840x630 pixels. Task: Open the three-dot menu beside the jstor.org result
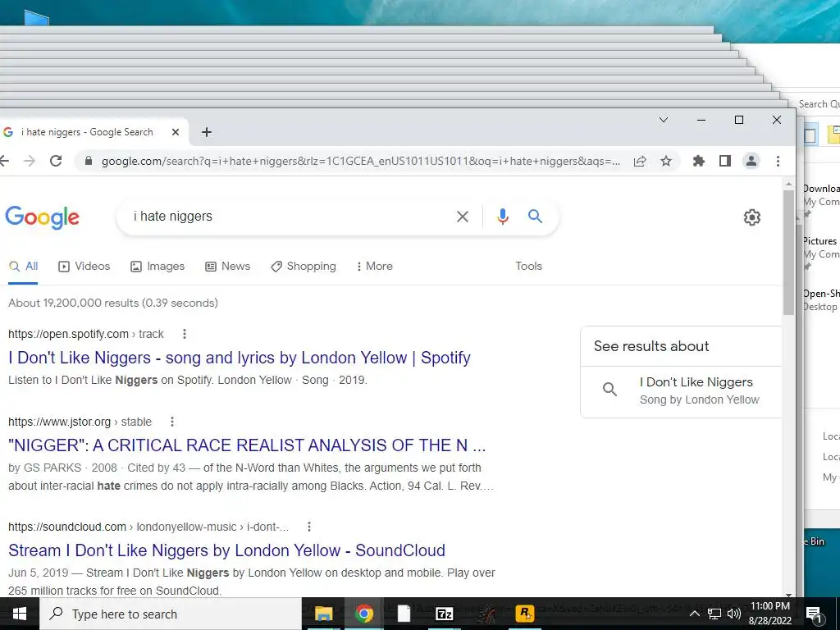click(x=172, y=422)
